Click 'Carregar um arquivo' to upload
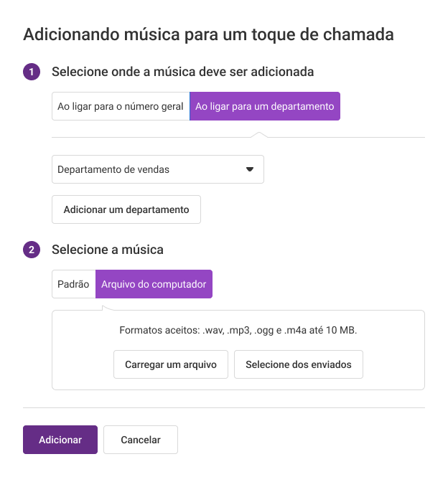448x477 pixels. (x=171, y=364)
